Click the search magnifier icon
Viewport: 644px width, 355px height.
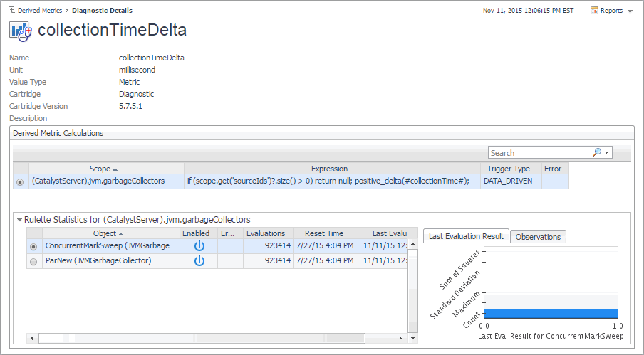click(x=597, y=152)
